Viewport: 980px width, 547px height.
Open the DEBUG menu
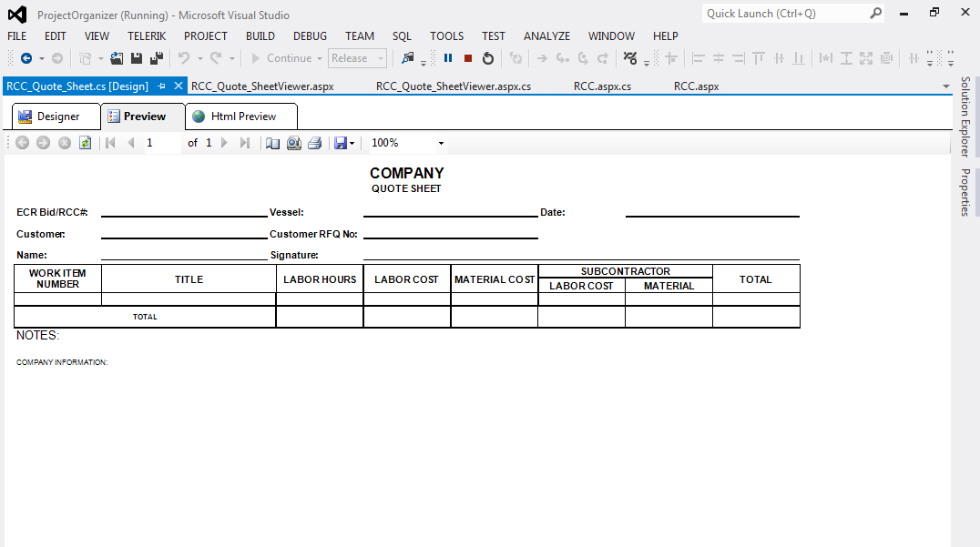[310, 36]
